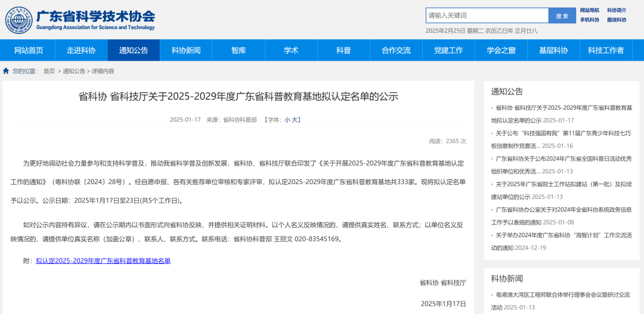This screenshot has height=314, width=644.
Task: Open the 基层科协 navigation menu
Action: [553, 51]
